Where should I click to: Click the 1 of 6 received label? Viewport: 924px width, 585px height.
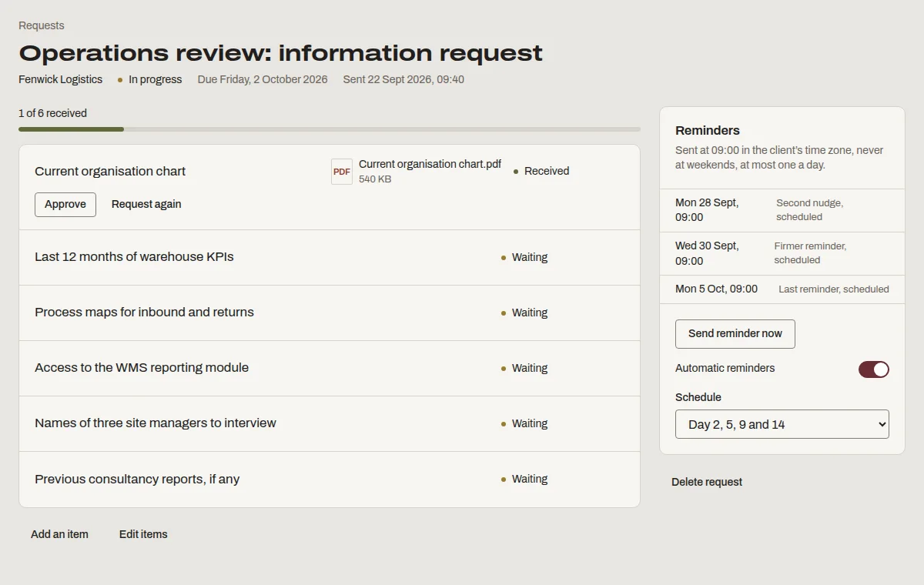click(x=52, y=113)
